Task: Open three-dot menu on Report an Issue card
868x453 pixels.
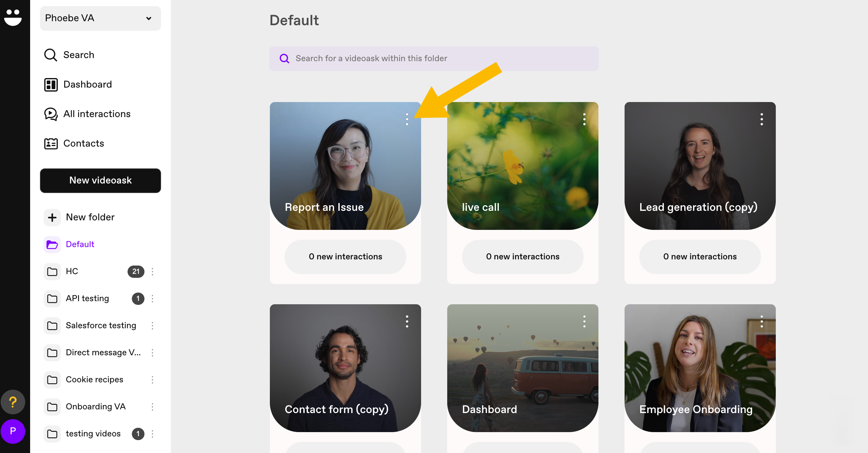Action: (407, 119)
